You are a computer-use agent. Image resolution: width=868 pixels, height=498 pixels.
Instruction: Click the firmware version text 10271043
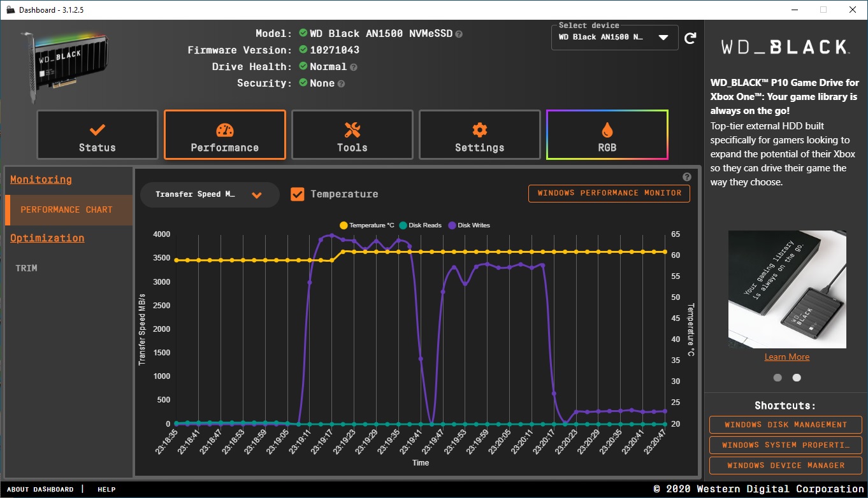pos(335,50)
